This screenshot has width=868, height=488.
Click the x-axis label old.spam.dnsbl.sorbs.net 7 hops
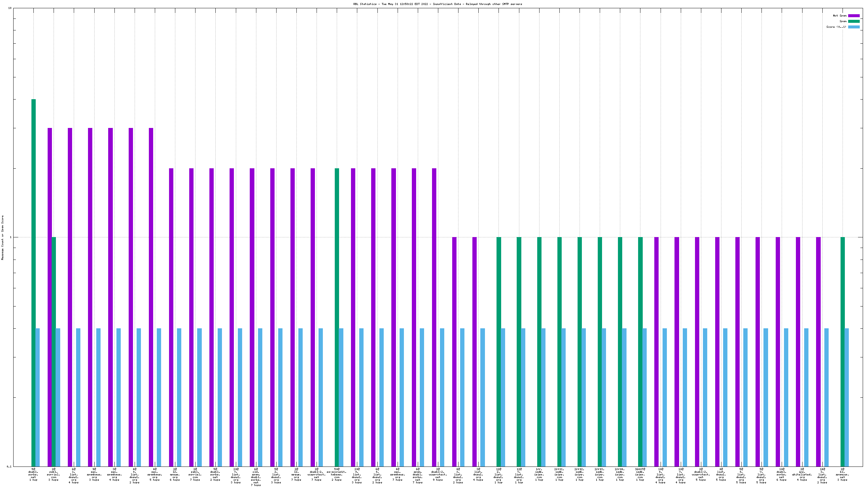[x=256, y=477]
